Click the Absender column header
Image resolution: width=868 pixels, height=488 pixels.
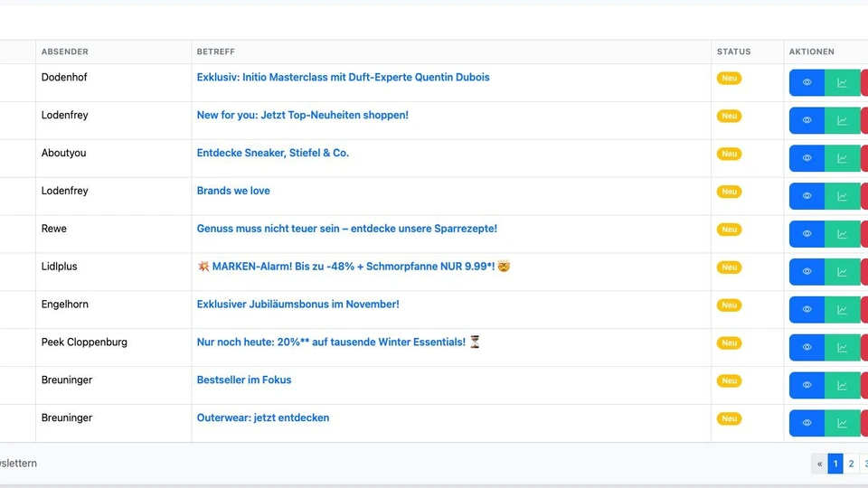coord(65,52)
